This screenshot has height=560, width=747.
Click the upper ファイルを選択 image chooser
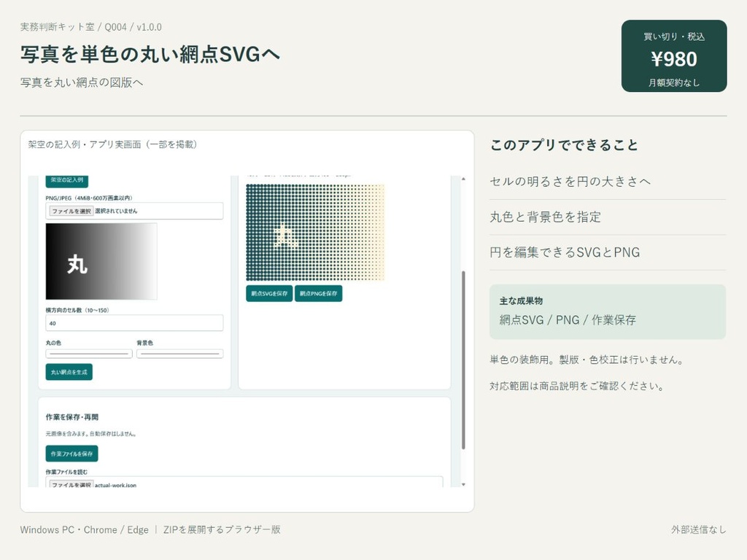71,211
